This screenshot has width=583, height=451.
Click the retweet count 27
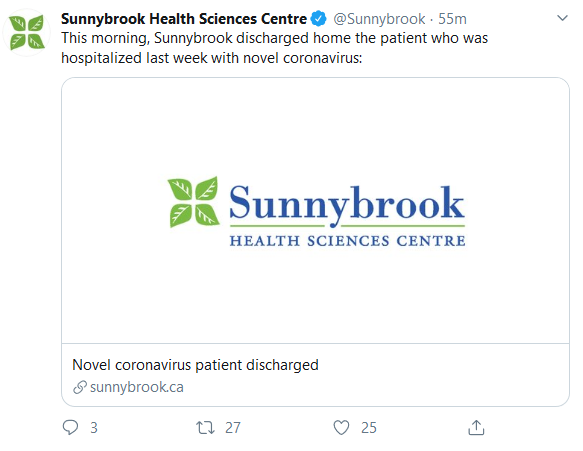pyautogui.click(x=233, y=428)
